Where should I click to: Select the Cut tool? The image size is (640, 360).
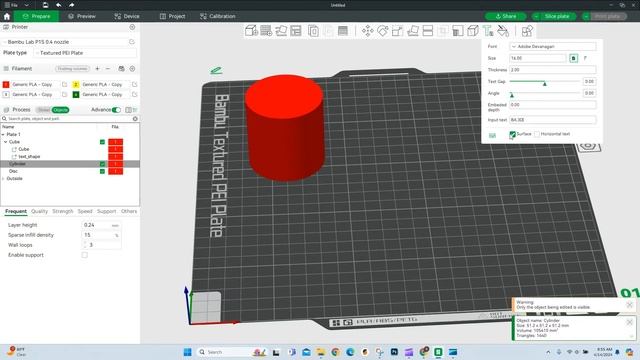[x=428, y=31]
